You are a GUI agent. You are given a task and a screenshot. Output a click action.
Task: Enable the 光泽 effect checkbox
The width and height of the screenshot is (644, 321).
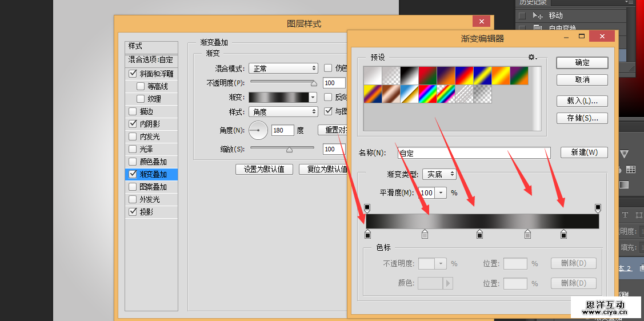point(133,149)
